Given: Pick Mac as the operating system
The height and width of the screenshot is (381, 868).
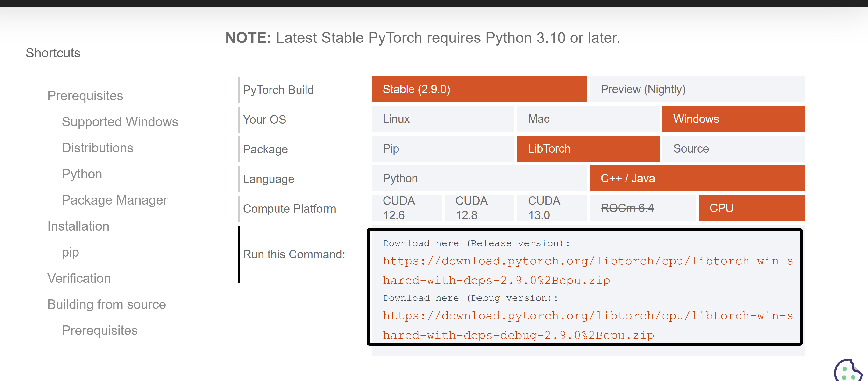Looking at the screenshot, I should [x=588, y=119].
